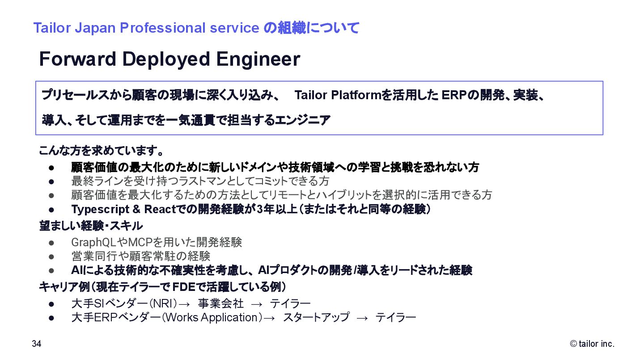The image size is (644, 362).
Task: Click the 顧客価値の最大化 bold bullet
Action: 275,167
